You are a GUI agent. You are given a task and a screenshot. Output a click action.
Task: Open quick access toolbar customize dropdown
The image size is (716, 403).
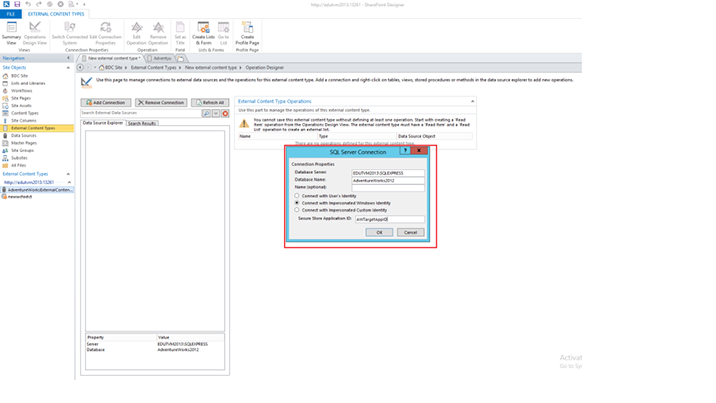84,4
